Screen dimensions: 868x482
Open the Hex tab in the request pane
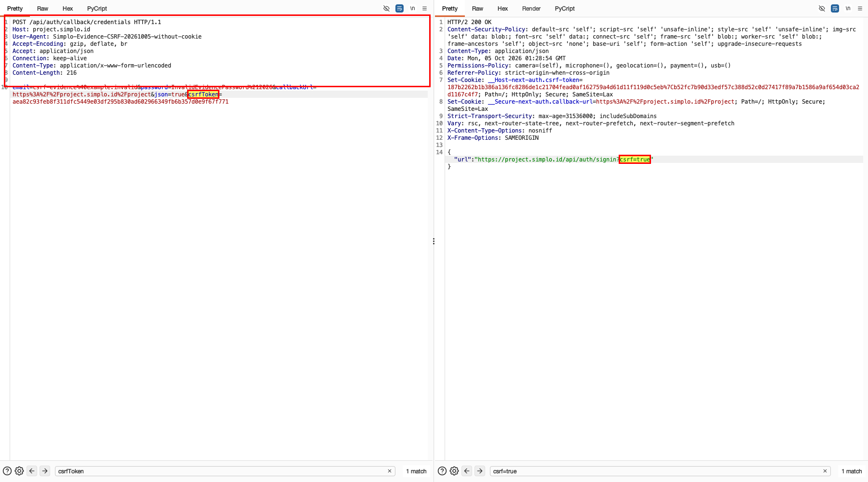(x=68, y=9)
